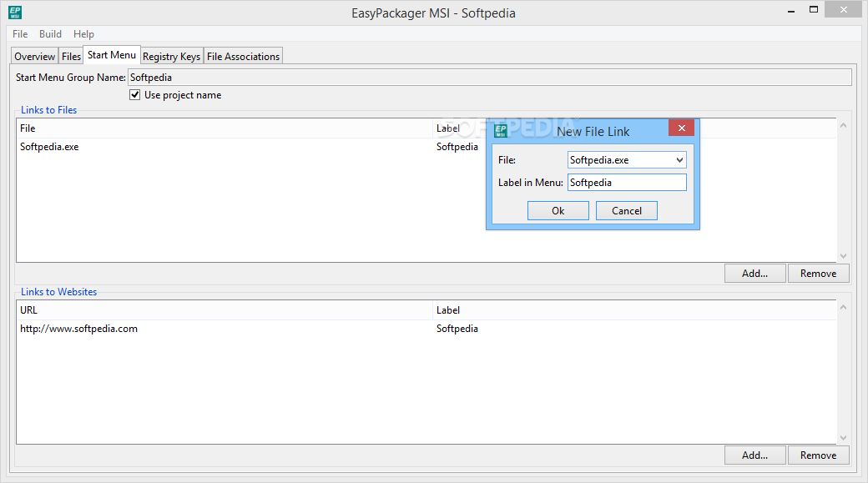Click the File column header
The image size is (868, 483).
click(x=225, y=128)
